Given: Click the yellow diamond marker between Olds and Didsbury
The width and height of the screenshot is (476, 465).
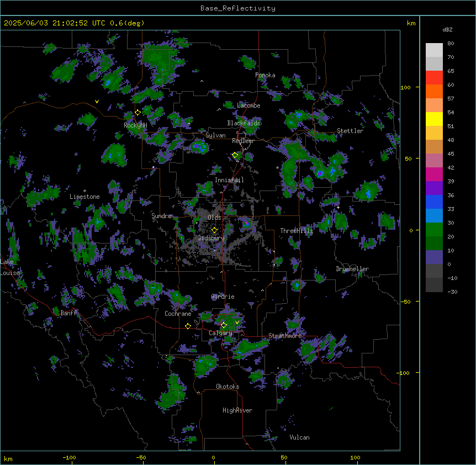Looking at the screenshot, I should tap(214, 230).
